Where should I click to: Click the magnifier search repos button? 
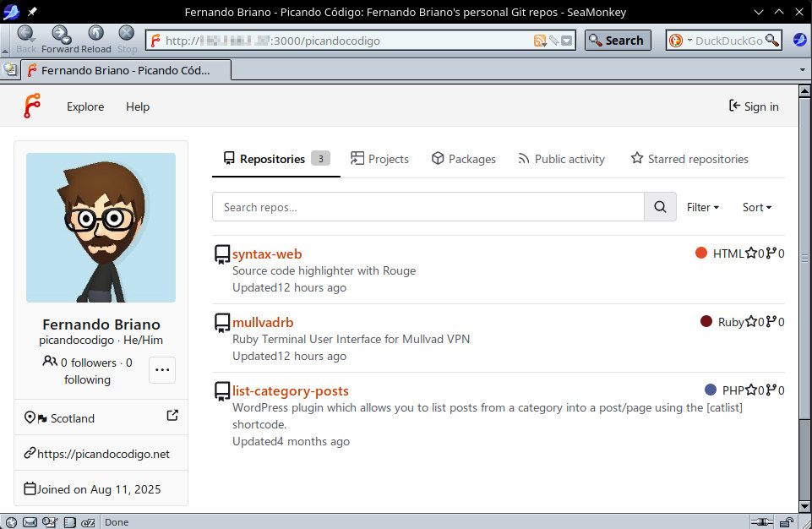[x=660, y=207]
